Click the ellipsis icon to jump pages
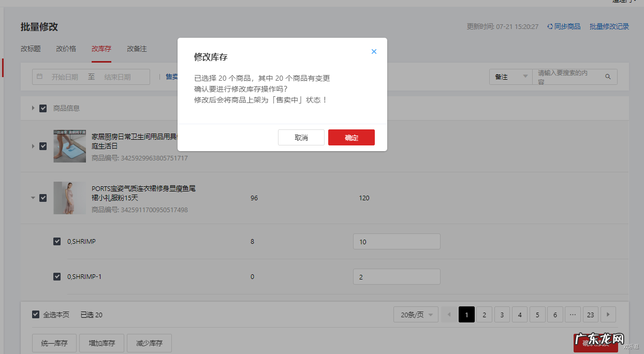 click(x=573, y=314)
